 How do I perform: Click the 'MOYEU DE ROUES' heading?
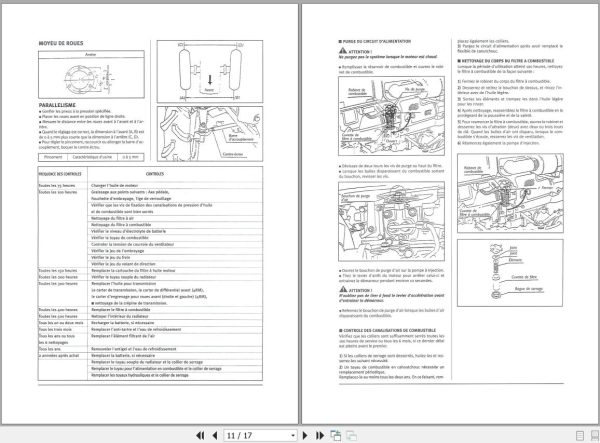click(61, 43)
